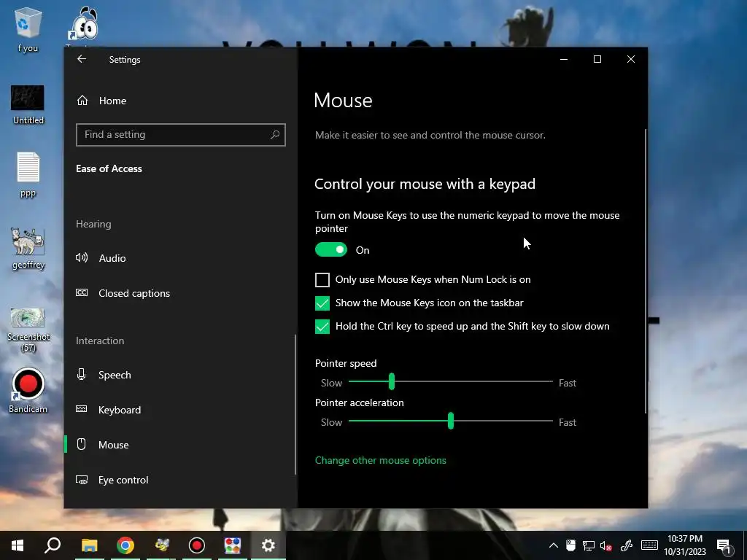Click the sidebar navigation scrollbar
The image size is (747, 560).
click(295, 405)
